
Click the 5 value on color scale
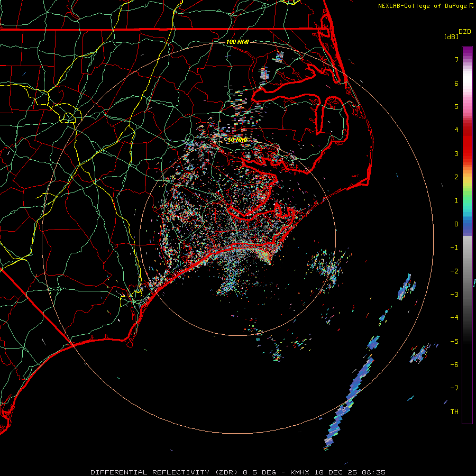pos(456,106)
